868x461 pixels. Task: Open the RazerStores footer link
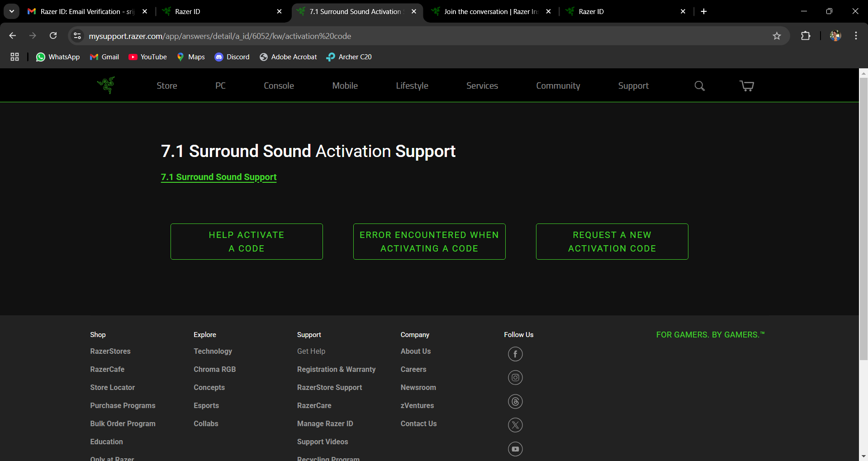[x=110, y=351]
